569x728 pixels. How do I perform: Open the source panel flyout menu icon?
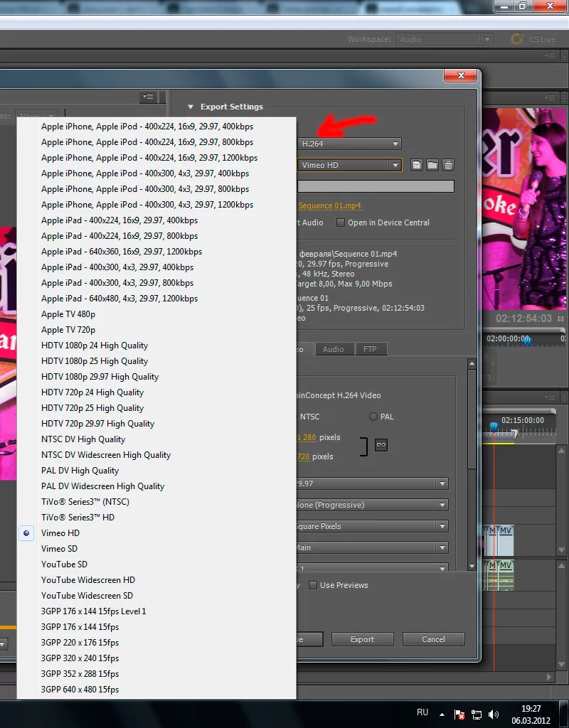point(148,96)
